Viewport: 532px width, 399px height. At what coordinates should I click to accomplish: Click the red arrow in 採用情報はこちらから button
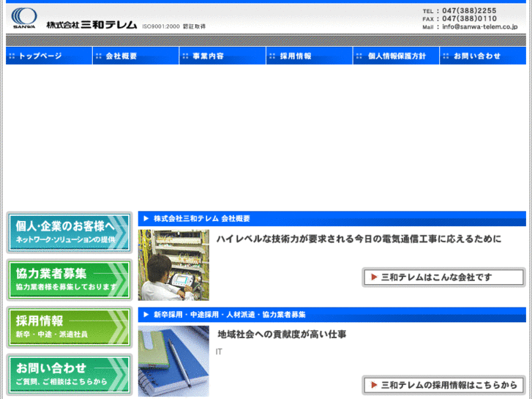[374, 385]
